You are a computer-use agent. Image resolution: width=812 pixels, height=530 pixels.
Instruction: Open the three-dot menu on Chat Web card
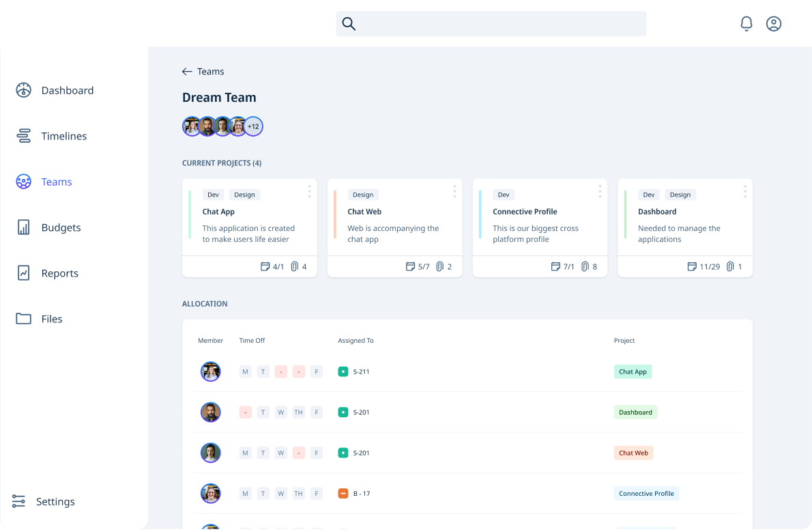pyautogui.click(x=454, y=191)
